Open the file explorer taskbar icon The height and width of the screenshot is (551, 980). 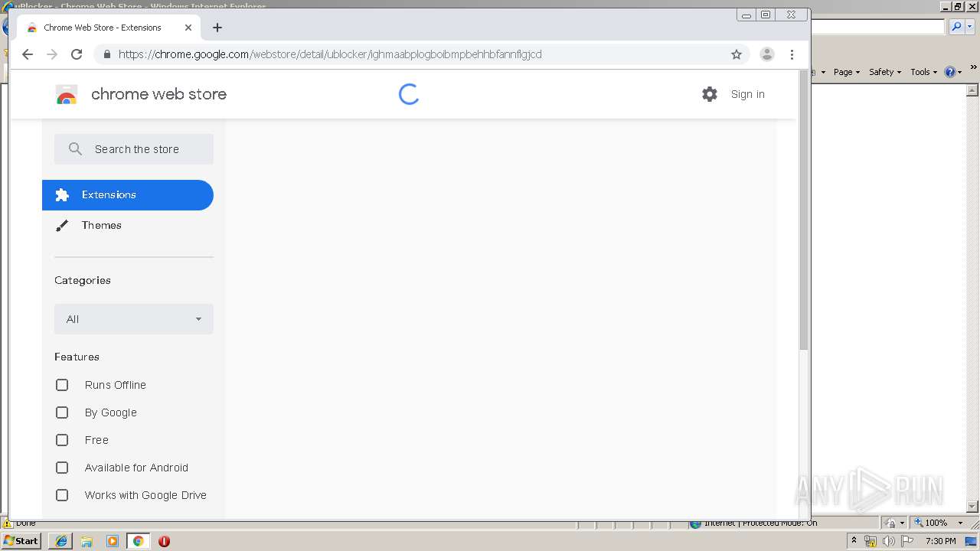coord(87,541)
